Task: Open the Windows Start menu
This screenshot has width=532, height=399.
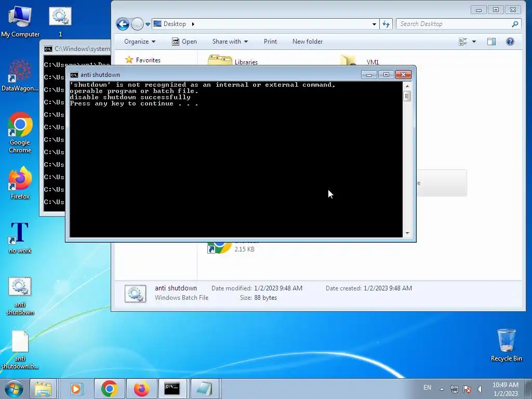Action: click(x=14, y=389)
